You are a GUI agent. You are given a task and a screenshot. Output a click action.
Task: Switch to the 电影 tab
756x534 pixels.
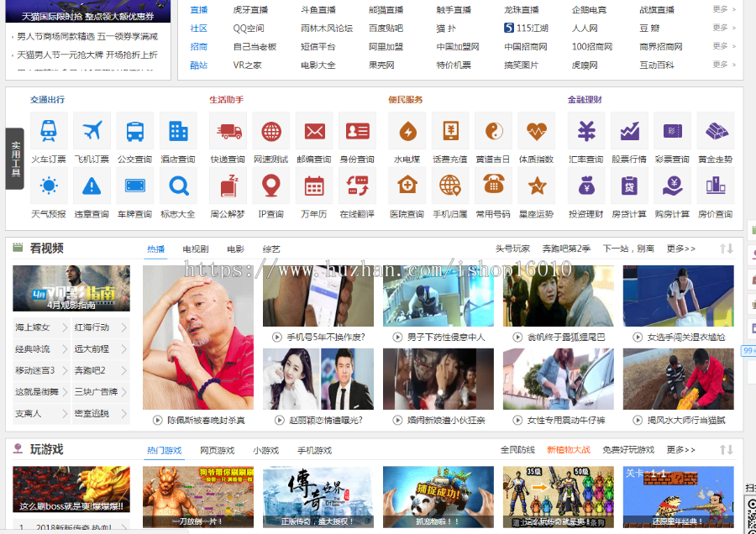point(236,249)
